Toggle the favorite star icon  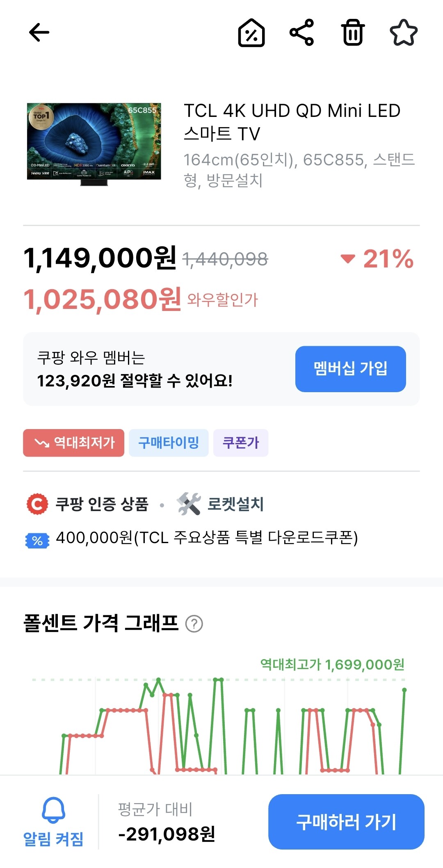[x=404, y=33]
